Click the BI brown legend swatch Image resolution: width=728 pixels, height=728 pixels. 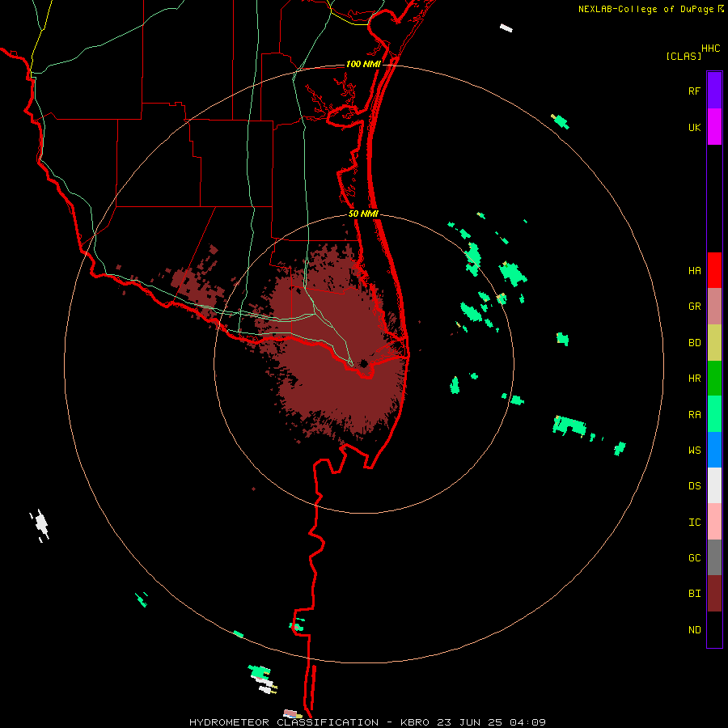point(714,594)
